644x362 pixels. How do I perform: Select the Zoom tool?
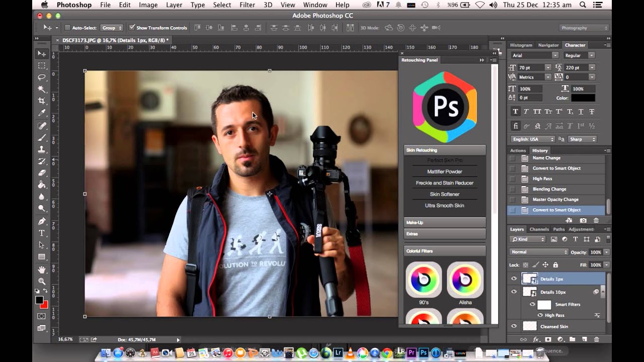[x=42, y=281]
